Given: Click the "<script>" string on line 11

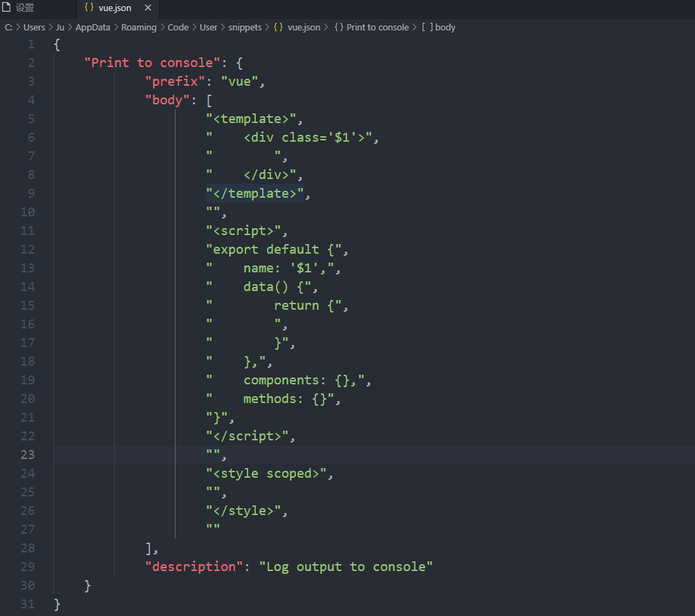Looking at the screenshot, I should 243,231.
